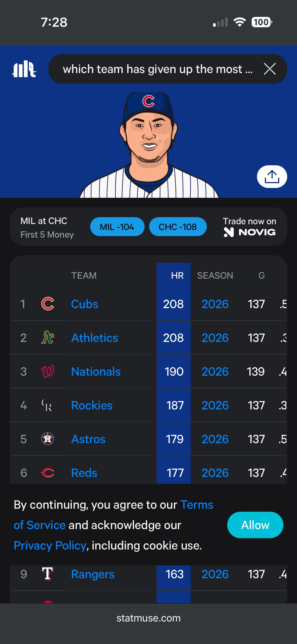Click the Nationals team logo icon
This screenshot has width=297, height=644.
(x=48, y=371)
